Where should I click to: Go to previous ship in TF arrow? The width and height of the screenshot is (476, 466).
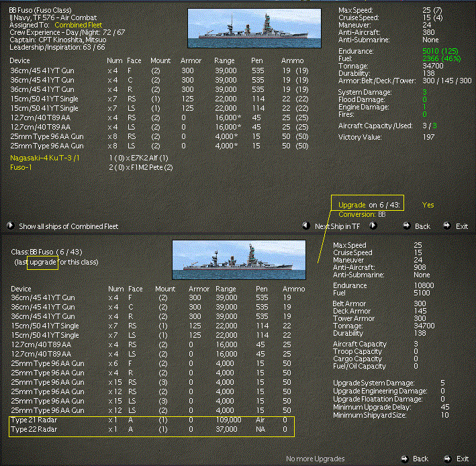pos(306,226)
